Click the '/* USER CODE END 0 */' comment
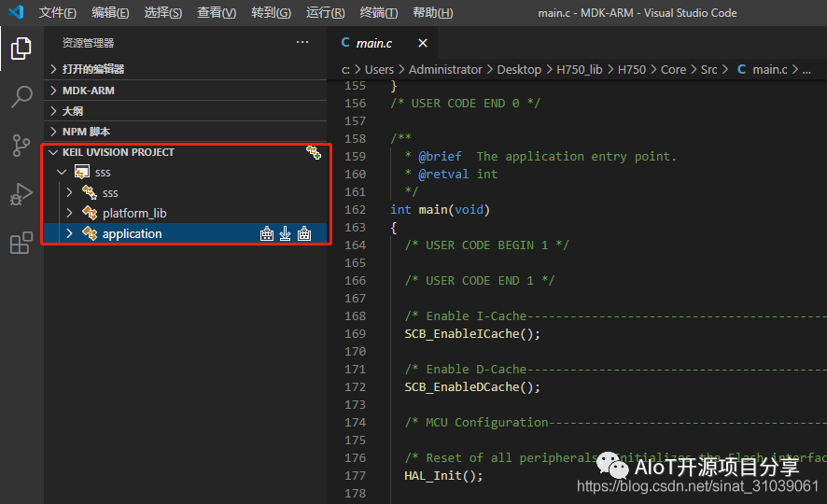The height and width of the screenshot is (504, 827). point(465,104)
